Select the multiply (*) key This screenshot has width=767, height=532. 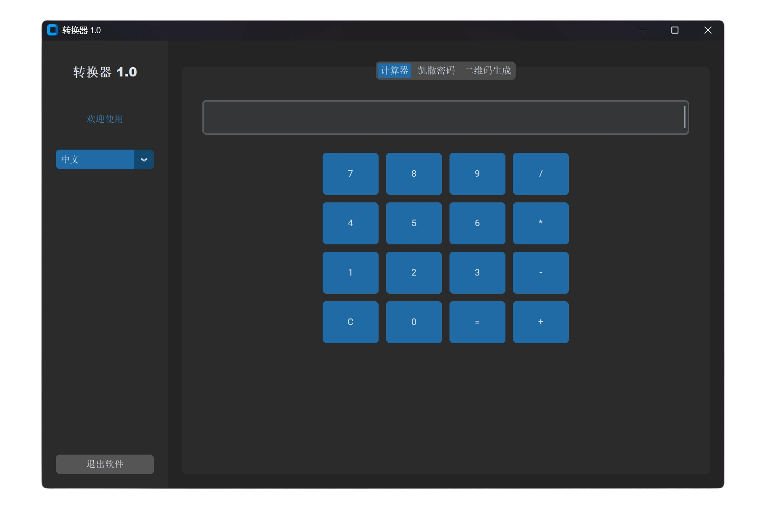541,223
